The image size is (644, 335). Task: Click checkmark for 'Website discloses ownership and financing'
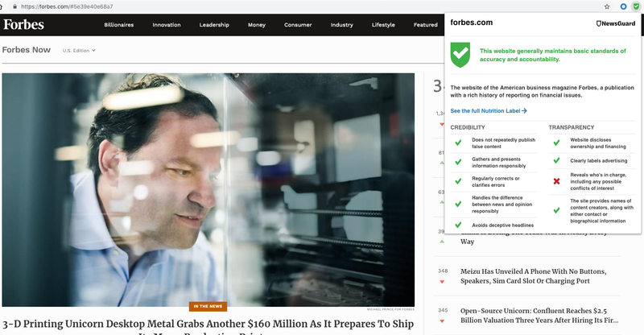coord(556,143)
